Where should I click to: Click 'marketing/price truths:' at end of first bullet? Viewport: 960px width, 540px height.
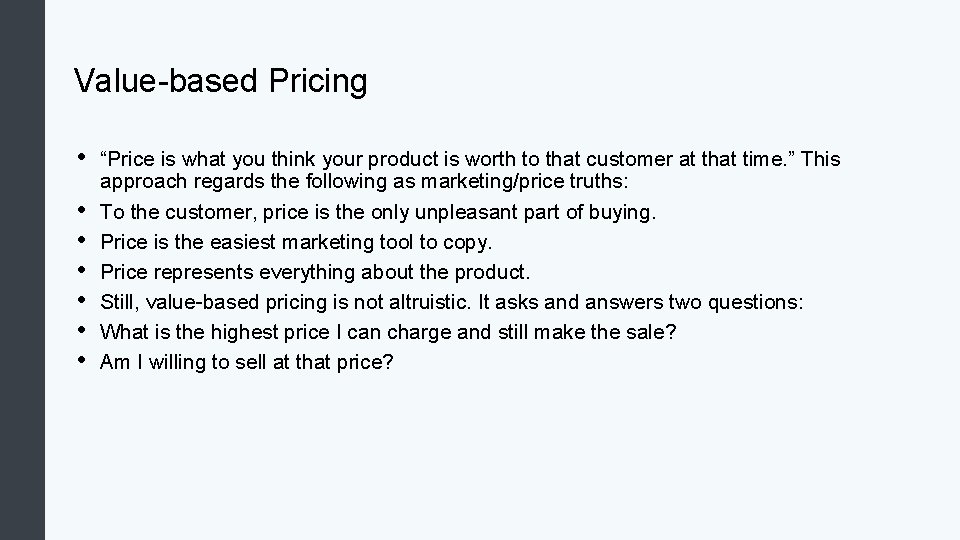(x=525, y=181)
